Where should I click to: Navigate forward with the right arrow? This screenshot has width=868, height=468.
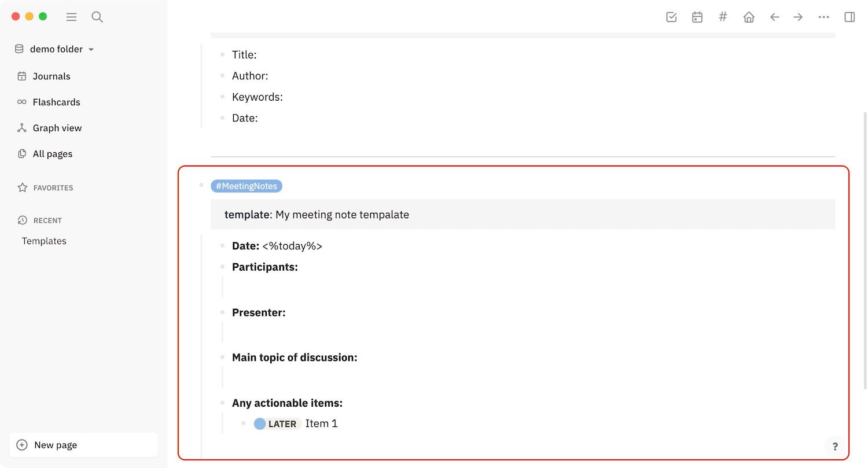coord(798,17)
